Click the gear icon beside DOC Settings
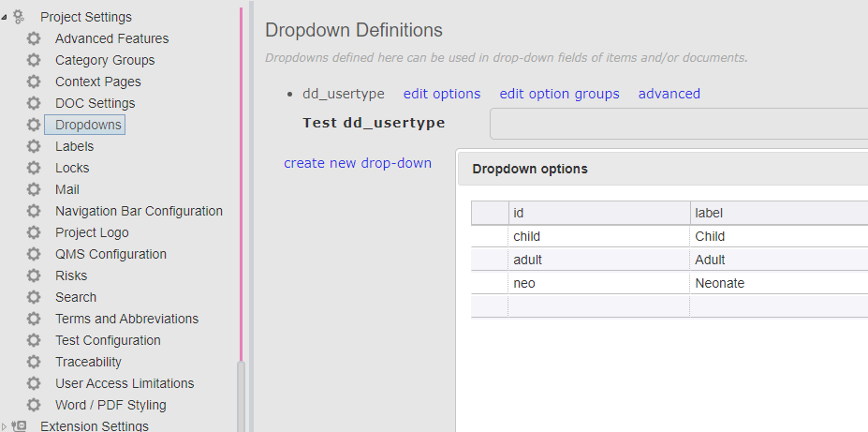 coord(34,103)
